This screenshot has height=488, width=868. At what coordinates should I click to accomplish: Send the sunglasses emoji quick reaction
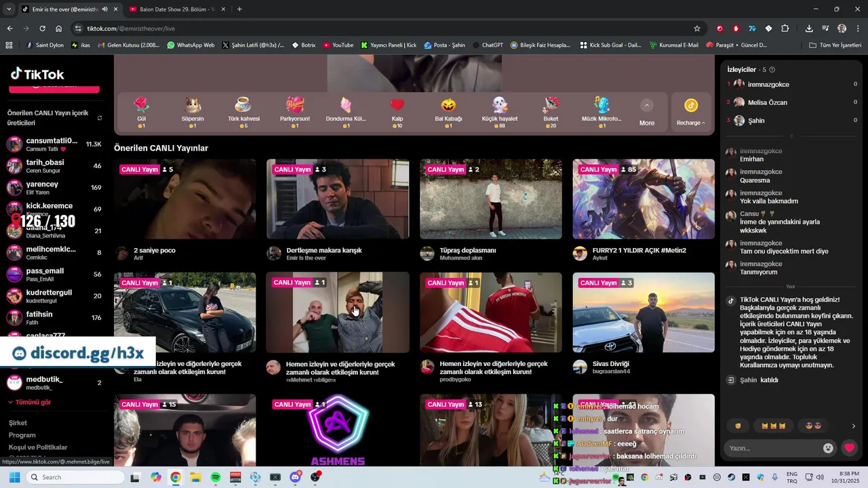814,426
